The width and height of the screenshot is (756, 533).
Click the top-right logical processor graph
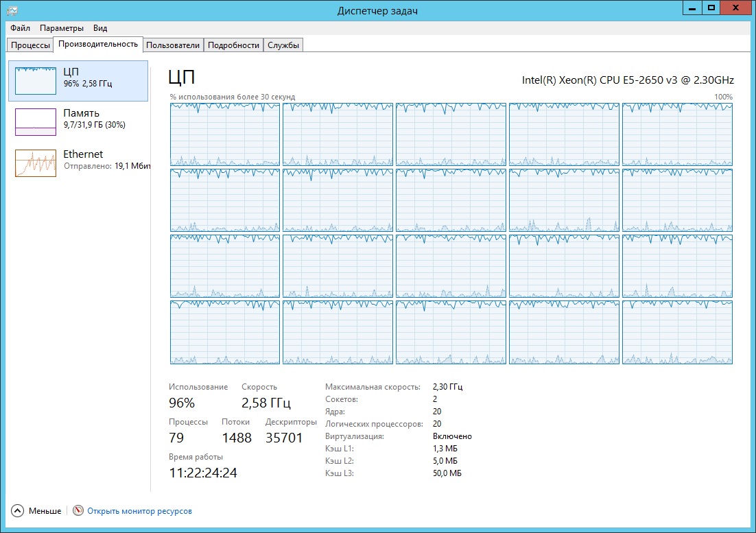pos(677,134)
